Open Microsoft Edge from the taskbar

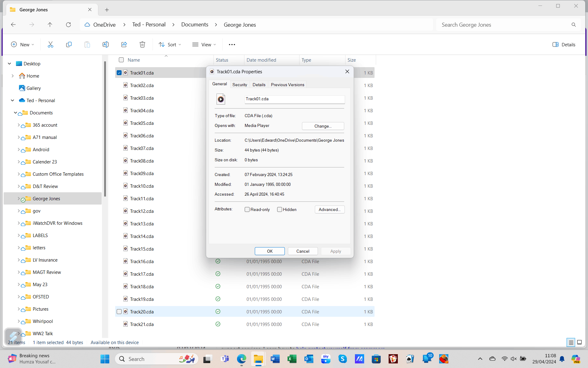(x=241, y=359)
